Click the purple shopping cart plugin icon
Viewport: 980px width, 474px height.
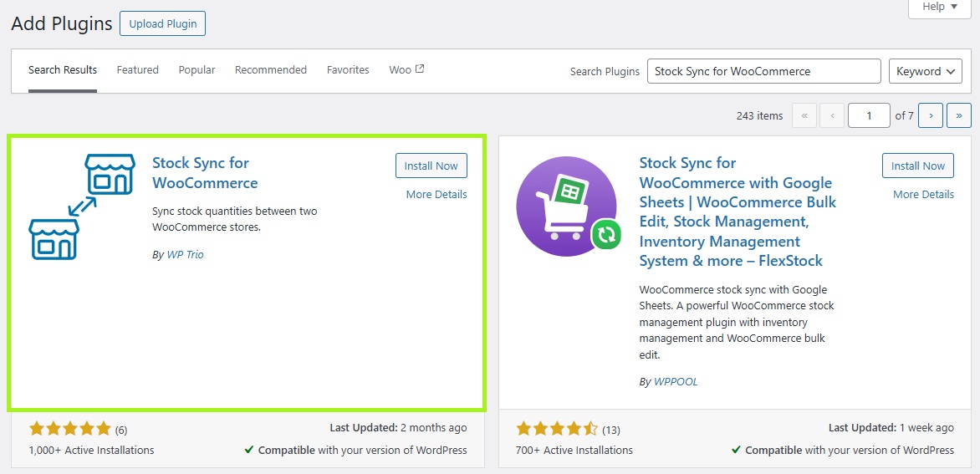click(x=568, y=206)
